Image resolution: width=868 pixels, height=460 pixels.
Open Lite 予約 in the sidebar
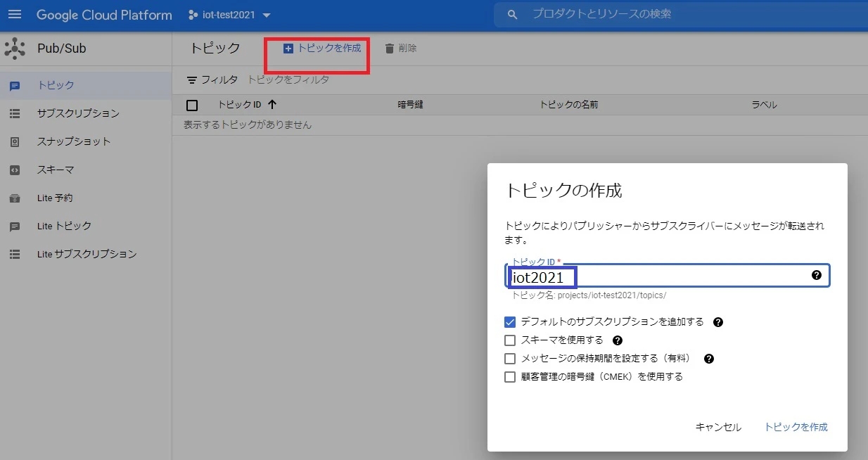pos(86,198)
